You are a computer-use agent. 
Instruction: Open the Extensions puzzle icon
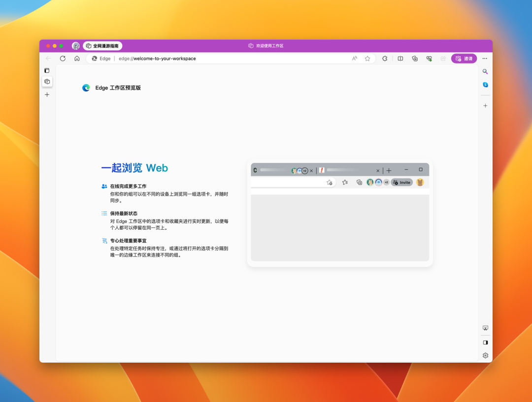coord(385,58)
